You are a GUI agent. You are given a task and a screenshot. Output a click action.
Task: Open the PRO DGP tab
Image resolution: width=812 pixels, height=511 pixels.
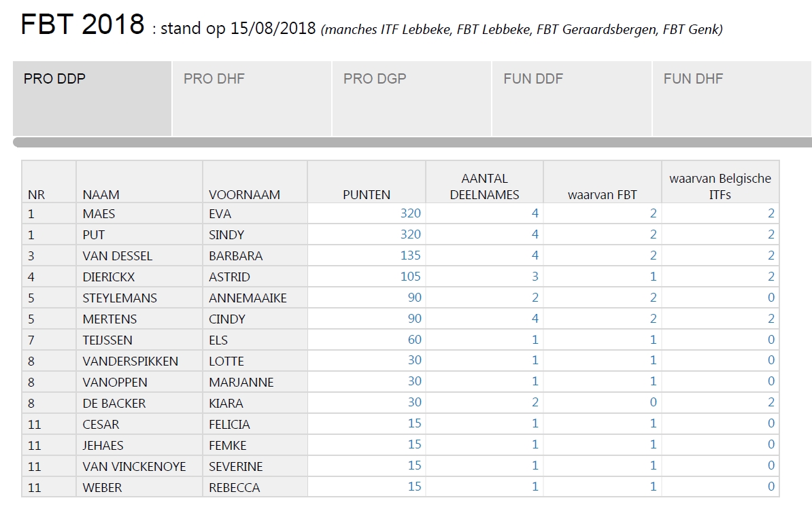[411, 99]
